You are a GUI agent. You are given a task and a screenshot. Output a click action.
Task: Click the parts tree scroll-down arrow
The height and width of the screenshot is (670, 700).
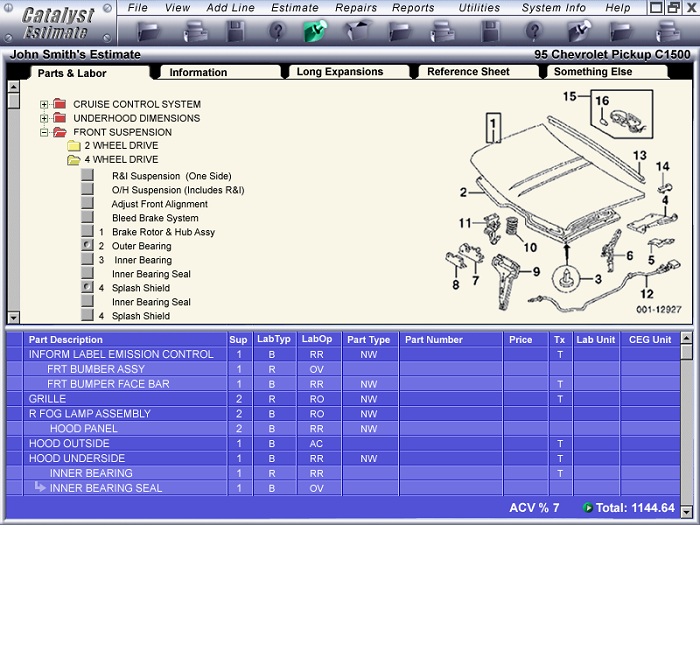pos(14,318)
